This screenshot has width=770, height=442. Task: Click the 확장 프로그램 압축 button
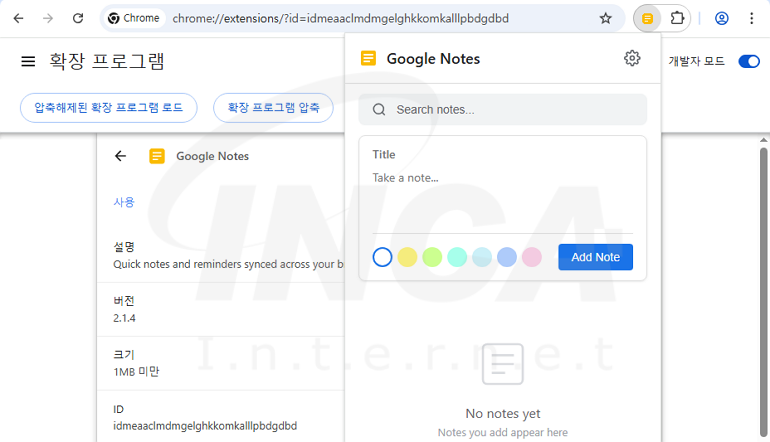point(273,108)
